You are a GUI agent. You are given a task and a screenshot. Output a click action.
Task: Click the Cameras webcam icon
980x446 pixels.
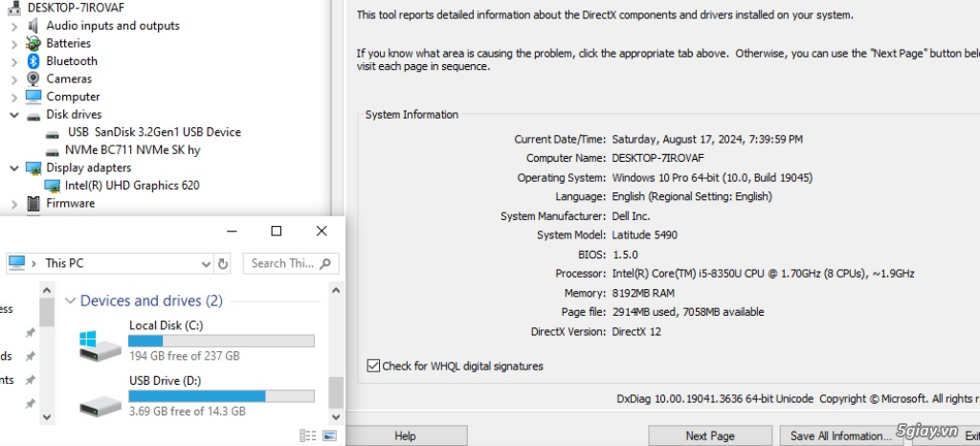33,78
